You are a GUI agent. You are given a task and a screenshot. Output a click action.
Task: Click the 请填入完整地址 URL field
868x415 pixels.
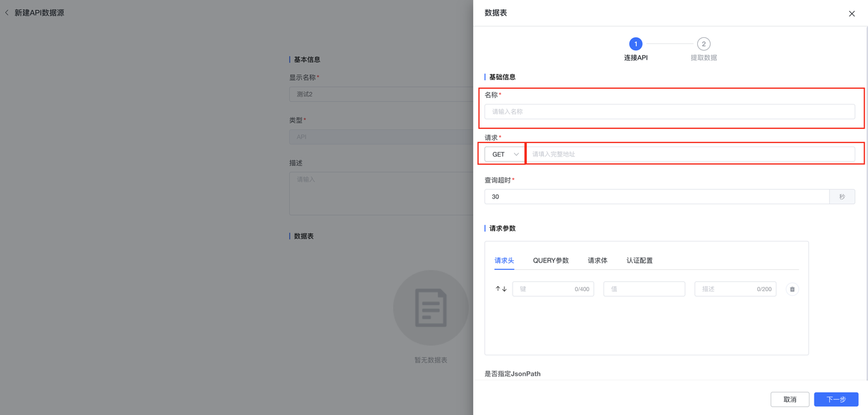693,154
